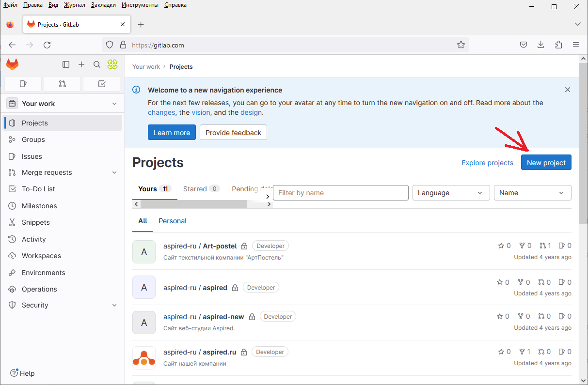Image resolution: width=588 pixels, height=385 pixels.
Task: Click the Art-postel project letter avatar
Action: (x=144, y=252)
